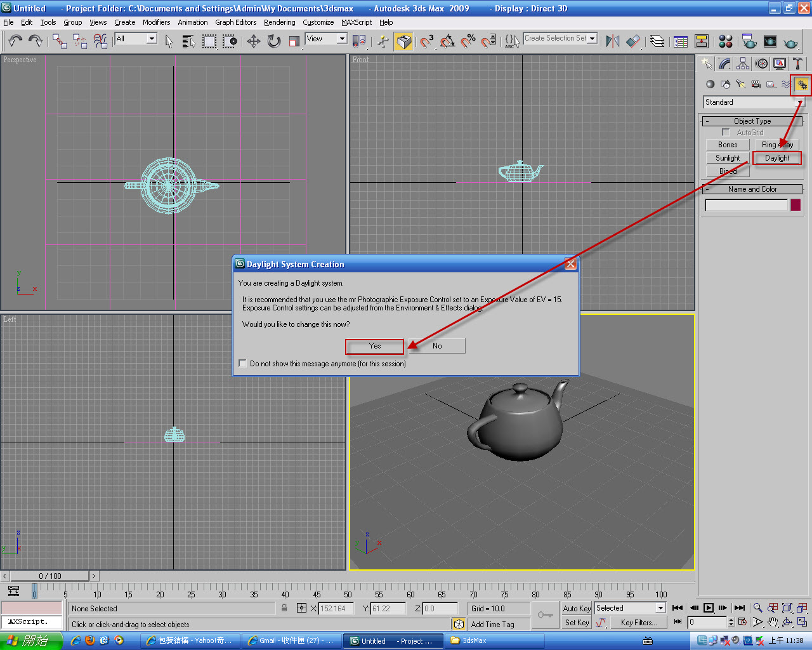Open the MAXScript menu
Screen dimensions: 812x650
click(x=357, y=22)
